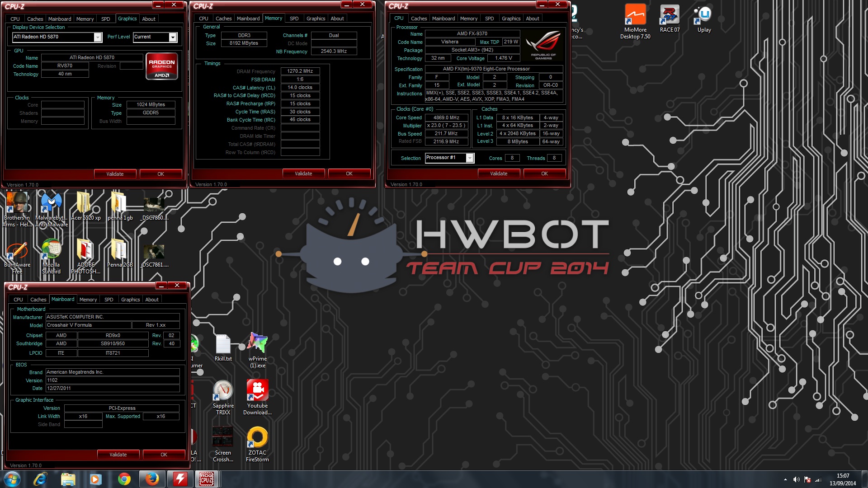868x488 pixels.
Task: Open About tab in CPU CPU-Z window
Action: point(532,19)
